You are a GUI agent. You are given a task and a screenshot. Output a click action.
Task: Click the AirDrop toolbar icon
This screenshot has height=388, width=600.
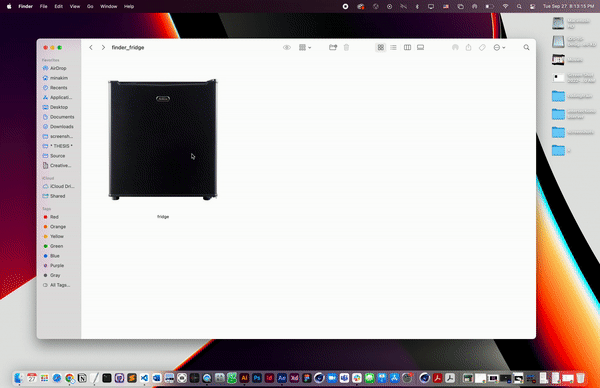455,47
